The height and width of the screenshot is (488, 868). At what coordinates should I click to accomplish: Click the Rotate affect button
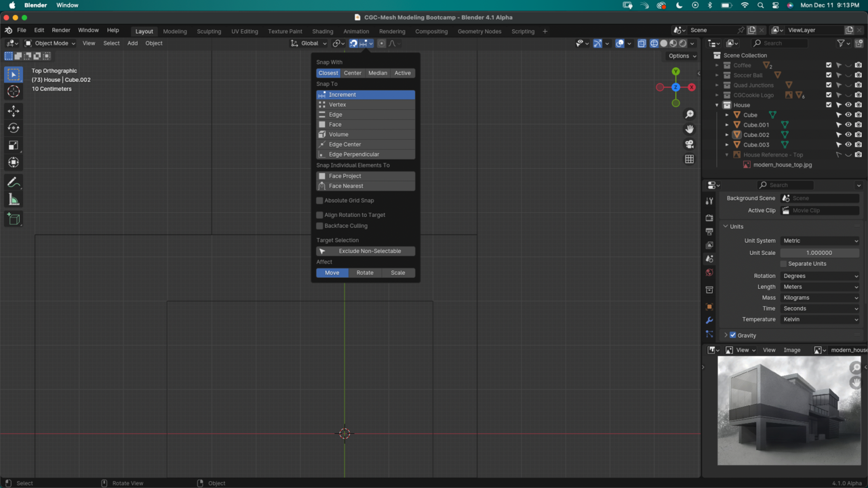click(x=365, y=272)
